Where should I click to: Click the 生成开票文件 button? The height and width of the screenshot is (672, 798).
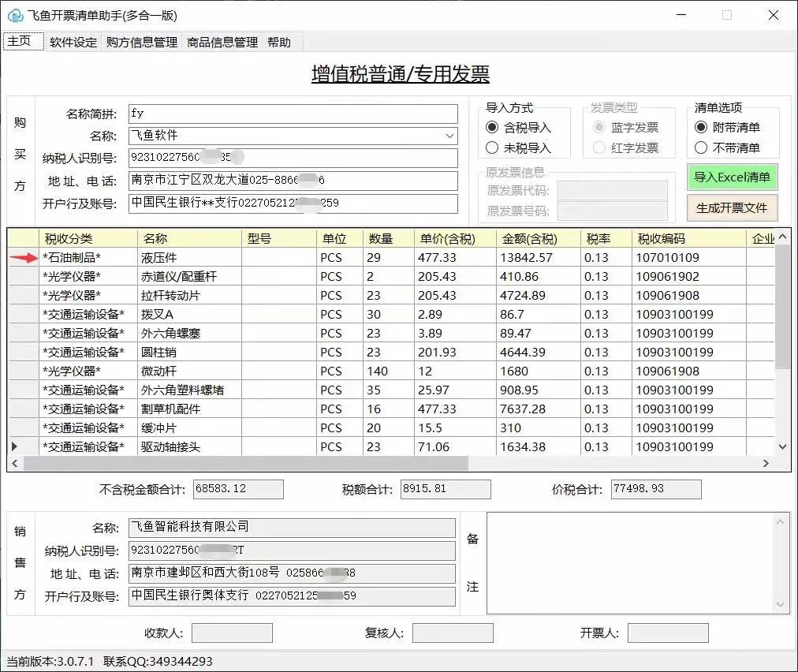[x=731, y=208]
